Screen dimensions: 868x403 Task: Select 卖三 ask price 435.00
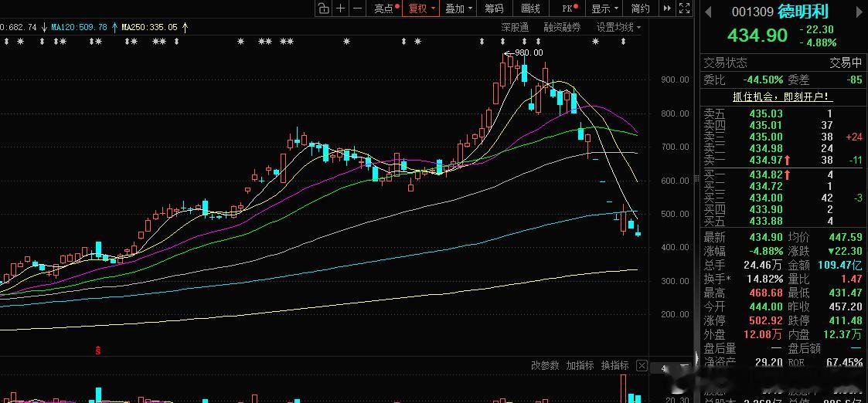click(766, 137)
